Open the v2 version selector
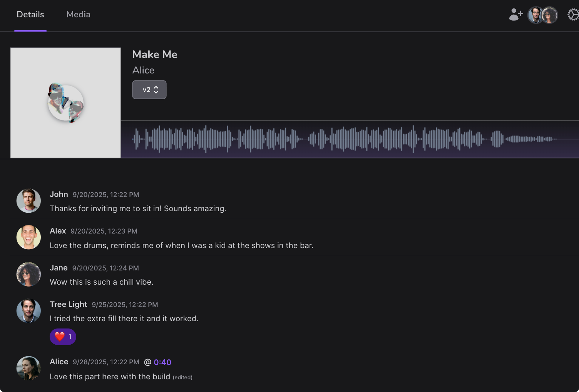Viewport: 579px width, 392px height. pyautogui.click(x=149, y=89)
